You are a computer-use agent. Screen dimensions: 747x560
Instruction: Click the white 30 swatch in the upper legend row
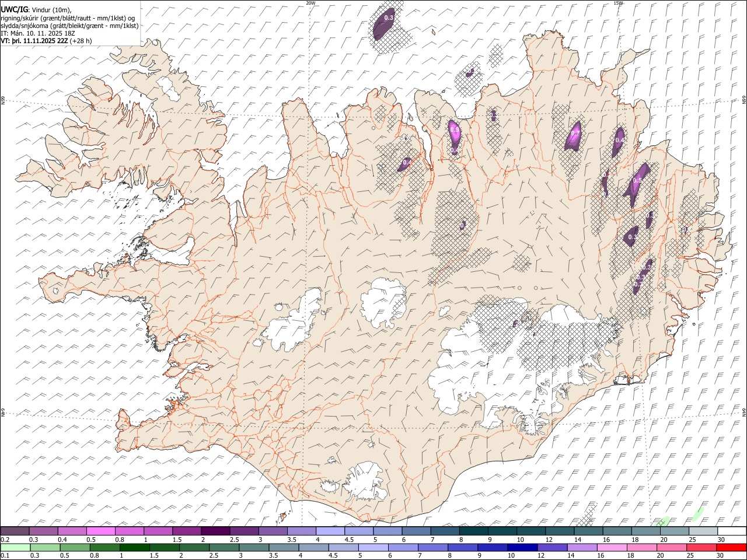point(732,531)
